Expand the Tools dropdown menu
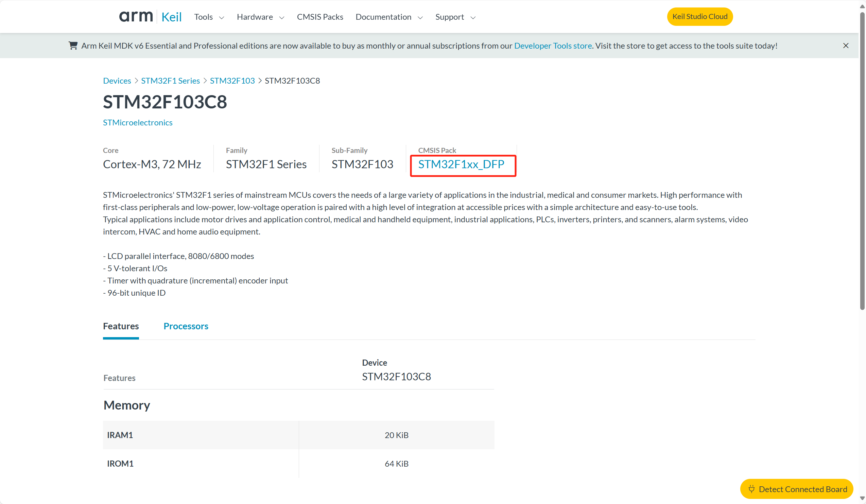This screenshot has width=866, height=504. pyautogui.click(x=209, y=17)
